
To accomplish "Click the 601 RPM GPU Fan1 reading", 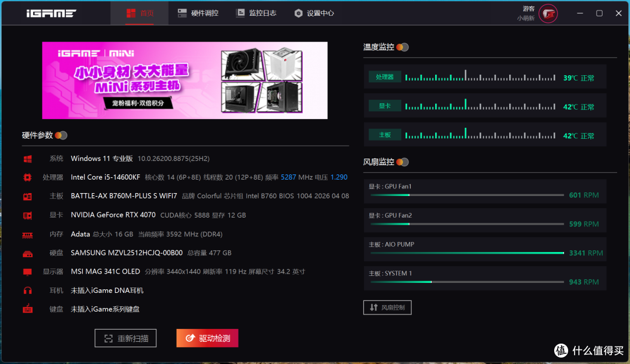I will pyautogui.click(x=584, y=195).
